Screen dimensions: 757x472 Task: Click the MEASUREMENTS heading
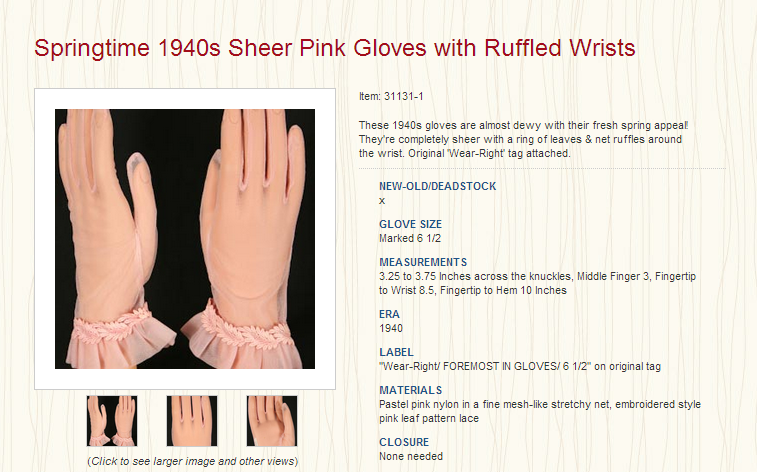pyautogui.click(x=423, y=263)
